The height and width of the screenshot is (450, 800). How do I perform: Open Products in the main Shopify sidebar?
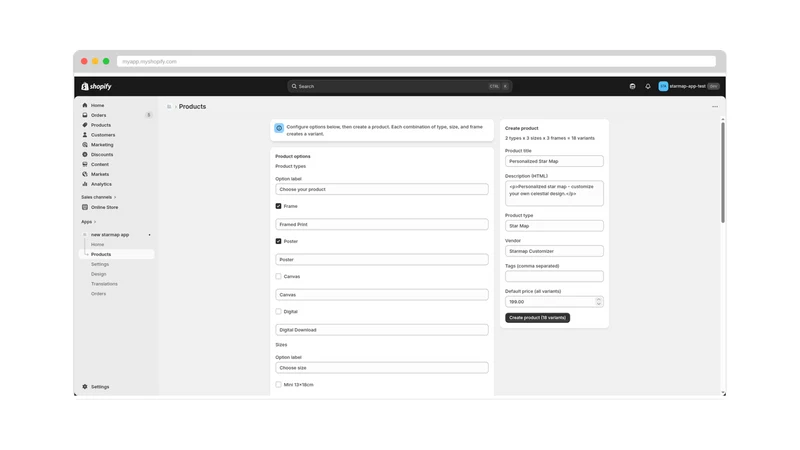[x=101, y=125]
